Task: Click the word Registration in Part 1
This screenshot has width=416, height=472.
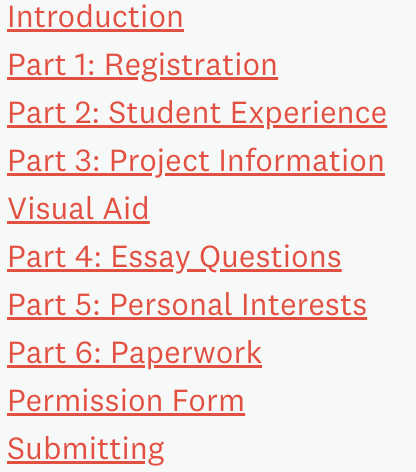Action: (191, 66)
